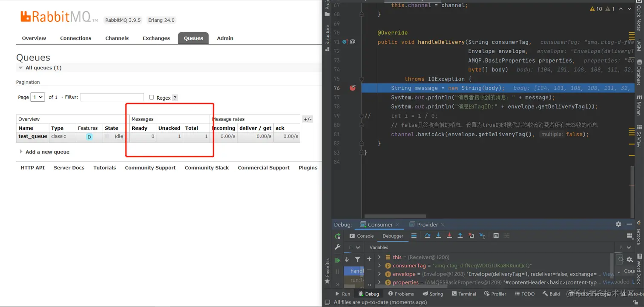The height and width of the screenshot is (307, 644).
Task: Switch to the Console tab in debugger
Action: click(361, 236)
